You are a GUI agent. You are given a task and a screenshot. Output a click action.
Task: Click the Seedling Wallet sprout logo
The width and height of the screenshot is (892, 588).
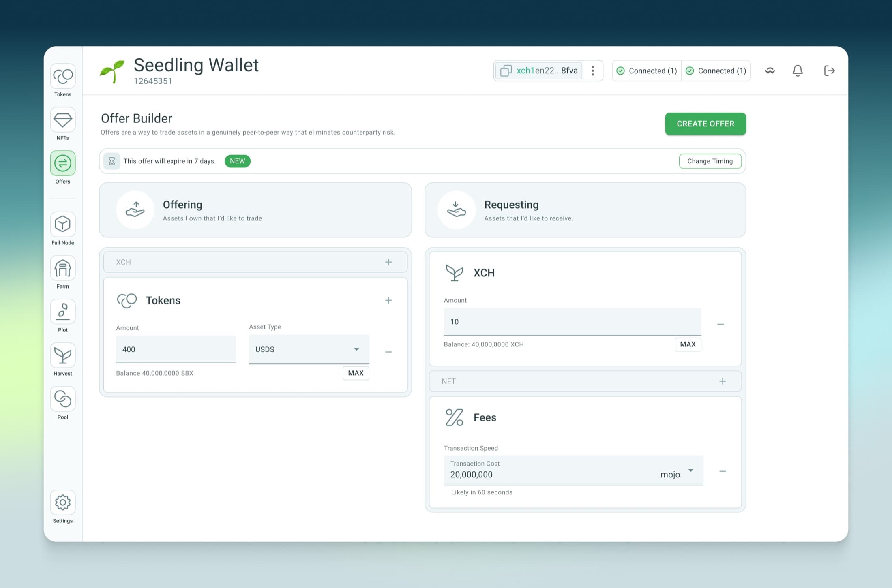[x=112, y=72]
